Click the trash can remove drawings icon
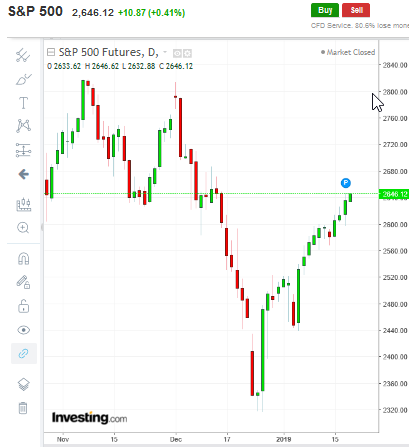Screen dimensions: 409x447 (23, 408)
